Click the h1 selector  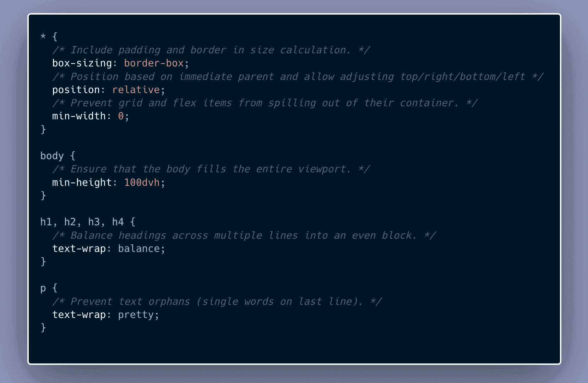(x=46, y=222)
